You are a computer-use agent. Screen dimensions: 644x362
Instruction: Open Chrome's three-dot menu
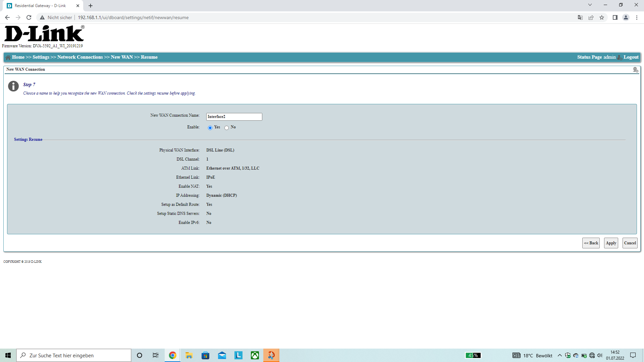(637, 17)
